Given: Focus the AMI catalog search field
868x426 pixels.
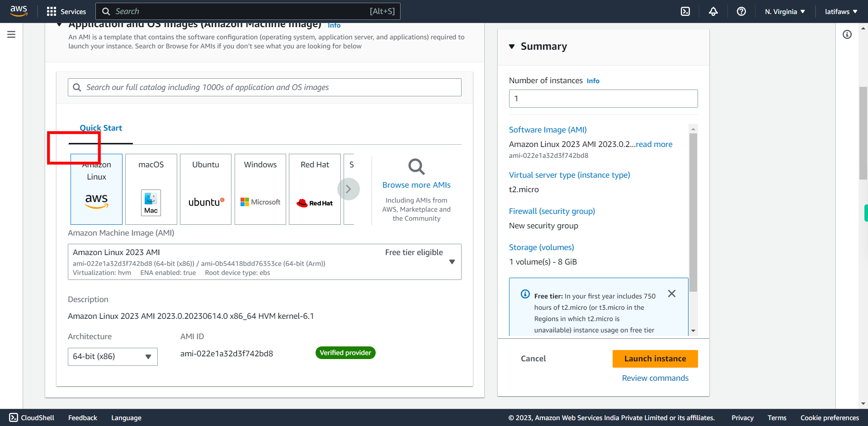Looking at the screenshot, I should click(264, 87).
